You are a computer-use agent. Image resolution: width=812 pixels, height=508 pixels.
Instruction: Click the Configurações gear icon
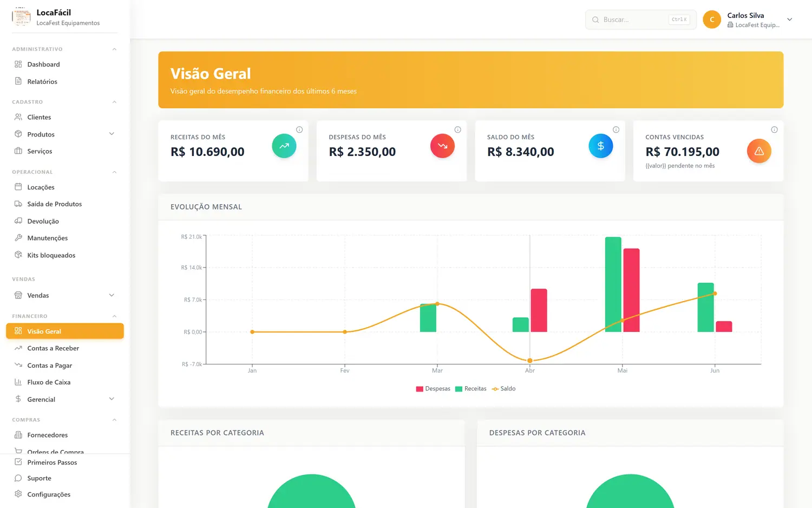tap(18, 494)
